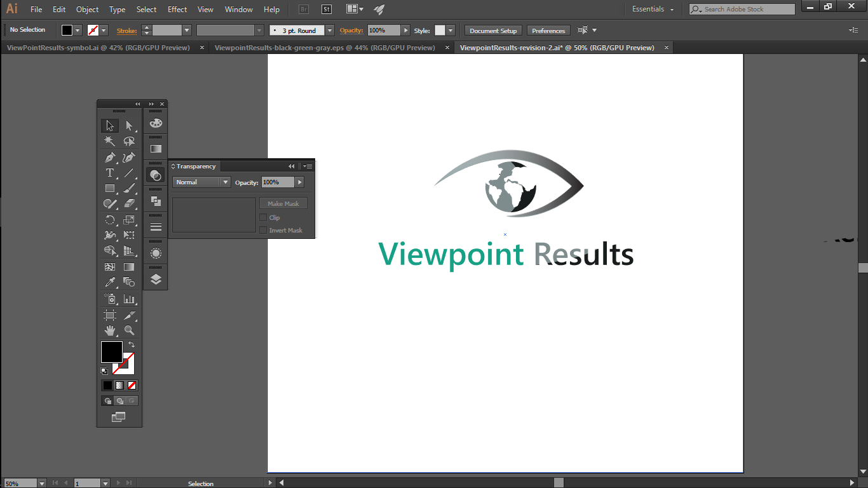Viewport: 868px width, 488px height.
Task: Open the 3 pt. Round brush dropdown
Action: (330, 30)
